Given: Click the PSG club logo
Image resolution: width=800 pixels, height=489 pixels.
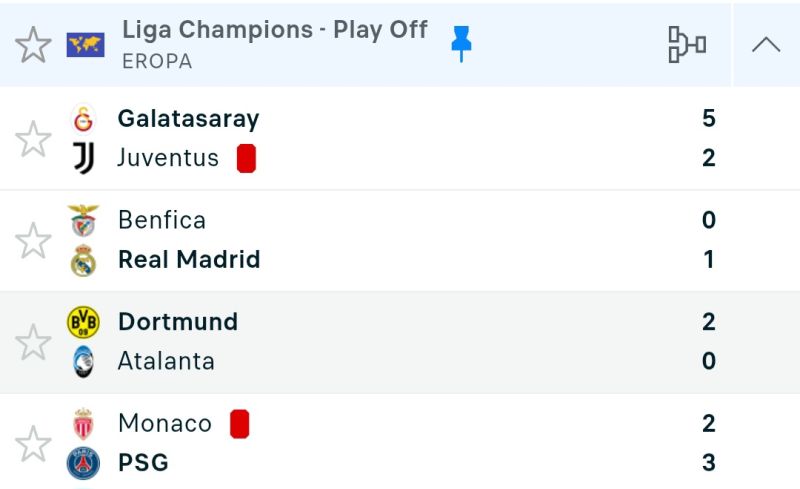Looking at the screenshot, I should [x=84, y=463].
